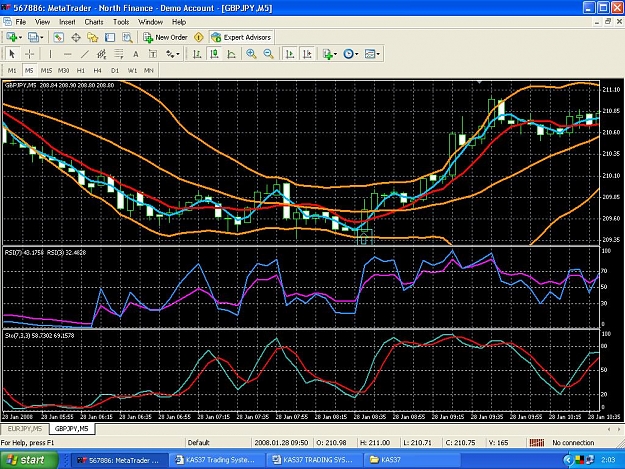This screenshot has width=625, height=469.
Task: Switch to the EURJPY,M5 chart tab
Action: pyautogui.click(x=25, y=429)
